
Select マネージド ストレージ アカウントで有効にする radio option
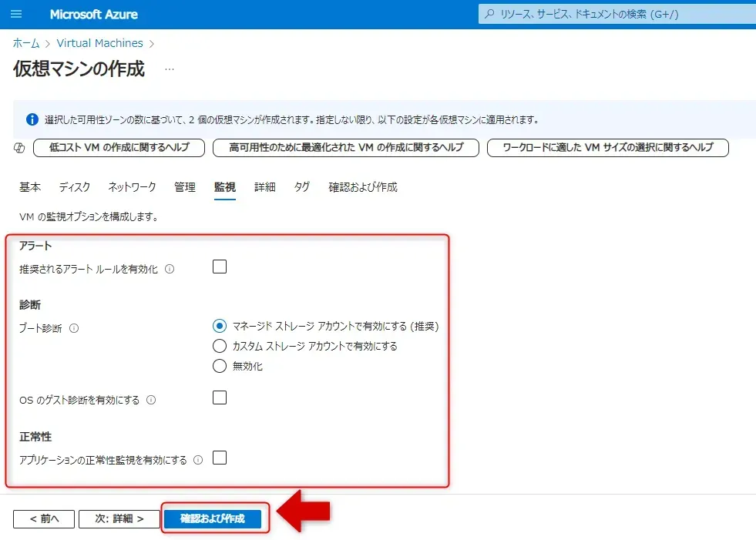pyautogui.click(x=220, y=326)
